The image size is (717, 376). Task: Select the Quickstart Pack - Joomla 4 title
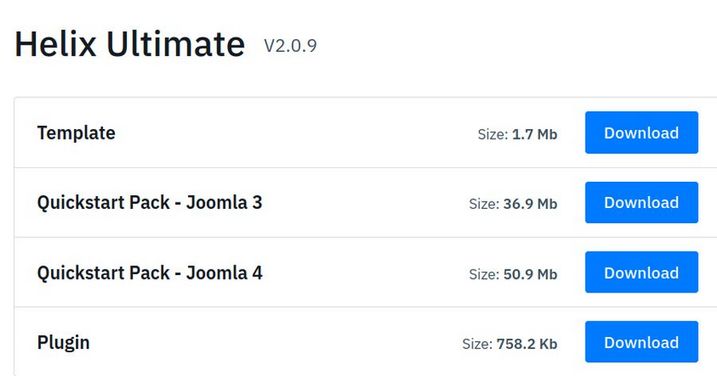pyautogui.click(x=150, y=273)
